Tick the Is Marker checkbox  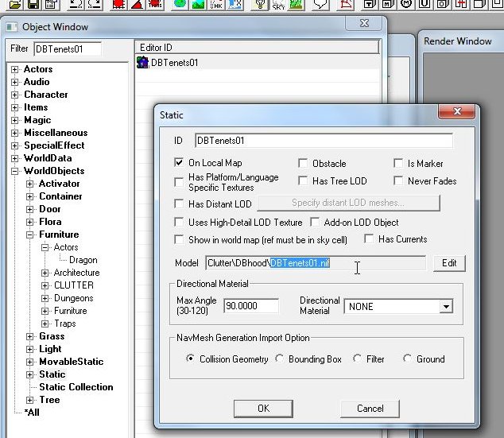click(x=398, y=163)
